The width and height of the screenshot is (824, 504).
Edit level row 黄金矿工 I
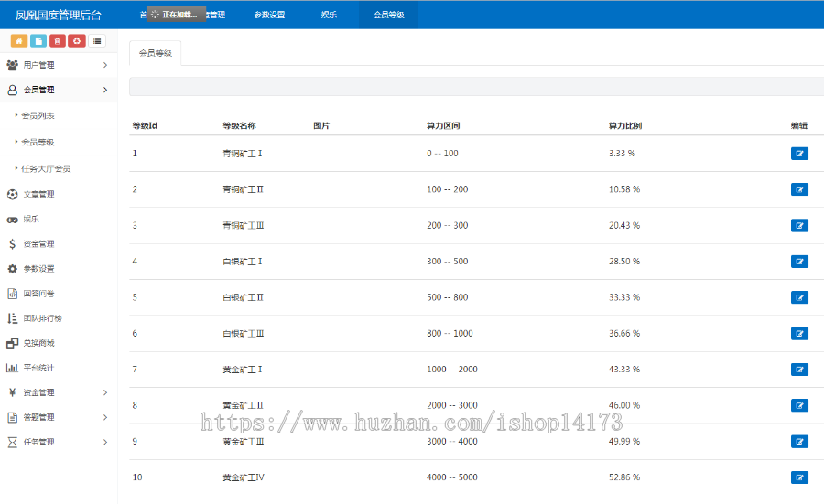pos(799,370)
